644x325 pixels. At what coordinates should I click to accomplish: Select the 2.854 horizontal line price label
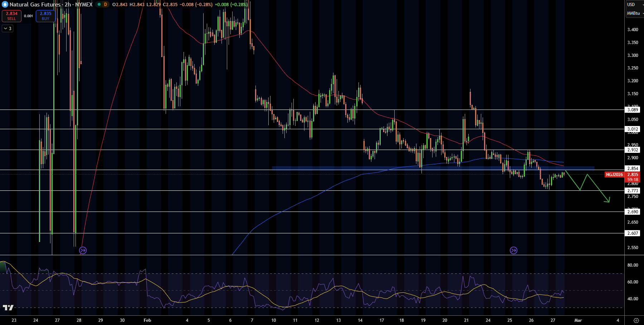pyautogui.click(x=633, y=168)
